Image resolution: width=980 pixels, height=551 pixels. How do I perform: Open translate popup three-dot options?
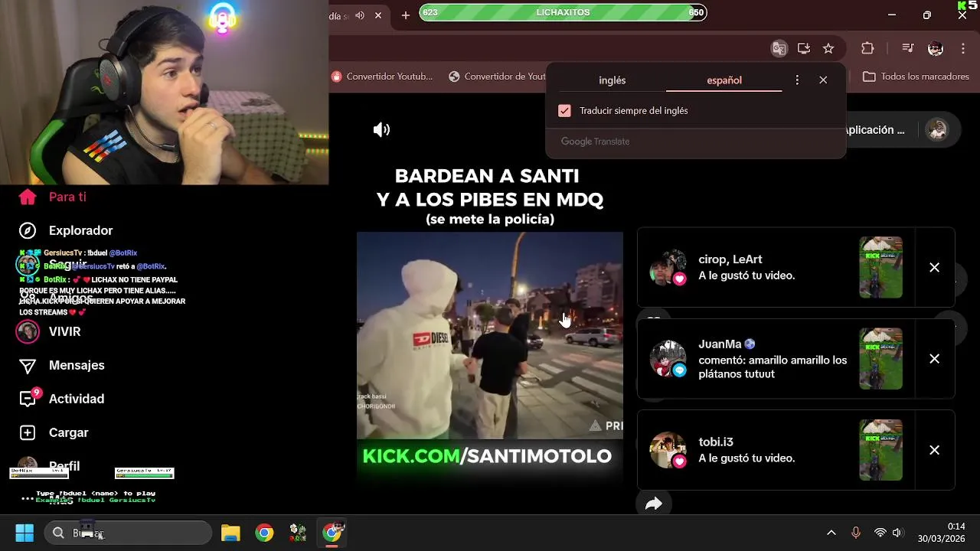pyautogui.click(x=797, y=80)
